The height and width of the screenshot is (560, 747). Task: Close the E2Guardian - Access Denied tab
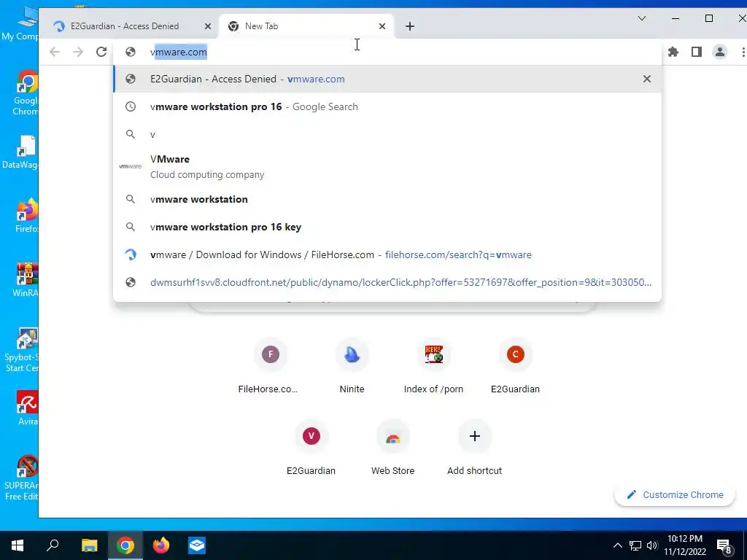(x=208, y=26)
